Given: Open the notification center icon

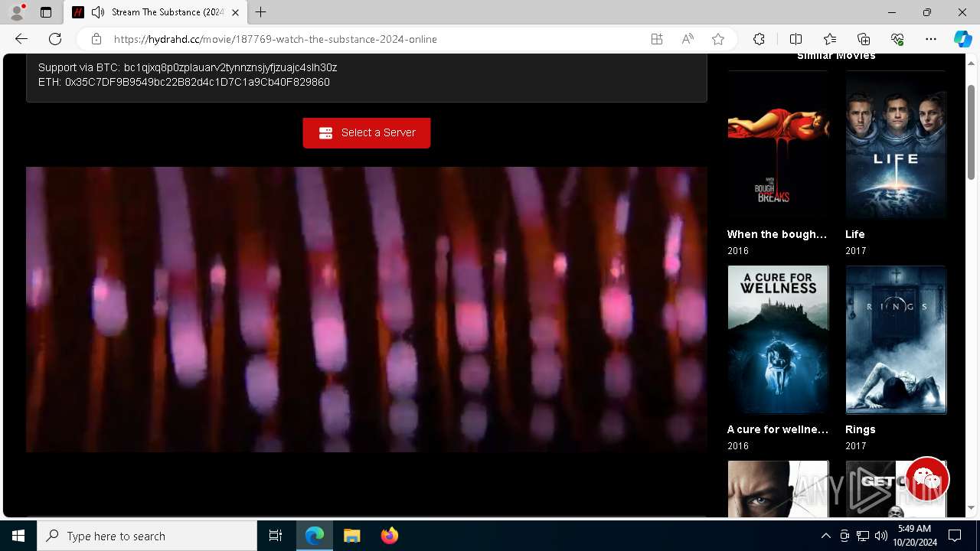Looking at the screenshot, I should pos(955,536).
